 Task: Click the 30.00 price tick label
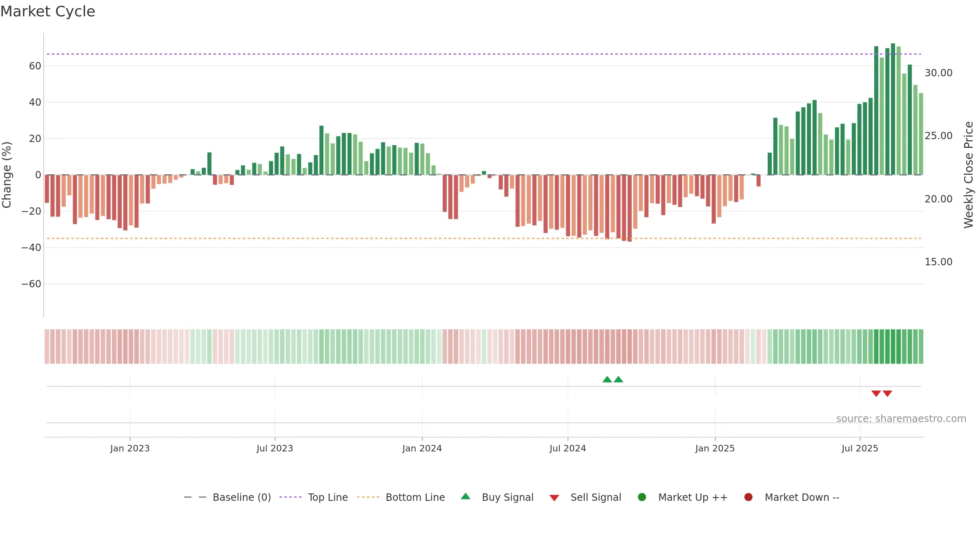(939, 73)
